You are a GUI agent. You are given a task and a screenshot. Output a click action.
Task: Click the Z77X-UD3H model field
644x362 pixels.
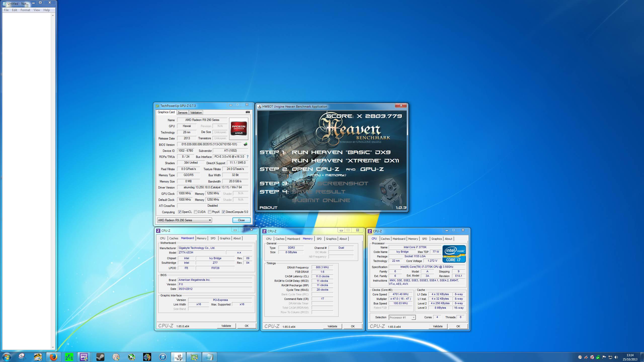201,252
